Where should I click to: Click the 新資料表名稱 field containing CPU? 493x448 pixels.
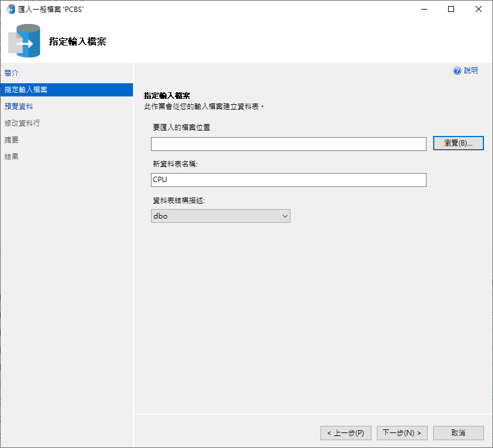click(288, 180)
